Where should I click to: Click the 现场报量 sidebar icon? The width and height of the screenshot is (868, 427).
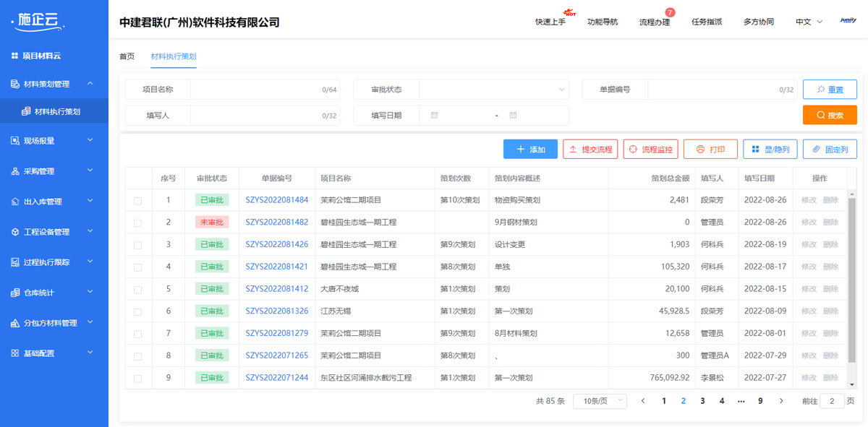point(15,141)
